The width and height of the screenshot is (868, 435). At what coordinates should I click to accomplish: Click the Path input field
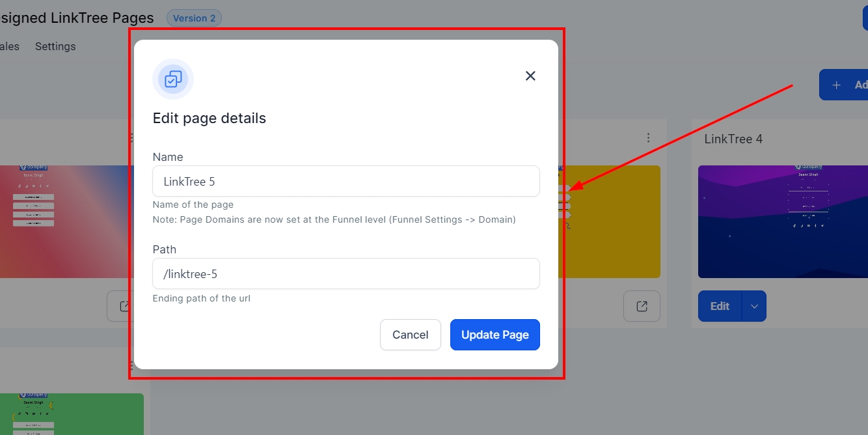(x=346, y=274)
